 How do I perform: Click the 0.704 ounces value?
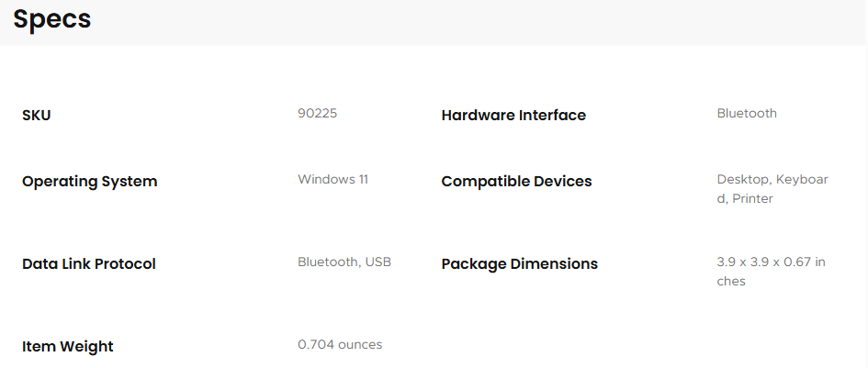tap(340, 345)
